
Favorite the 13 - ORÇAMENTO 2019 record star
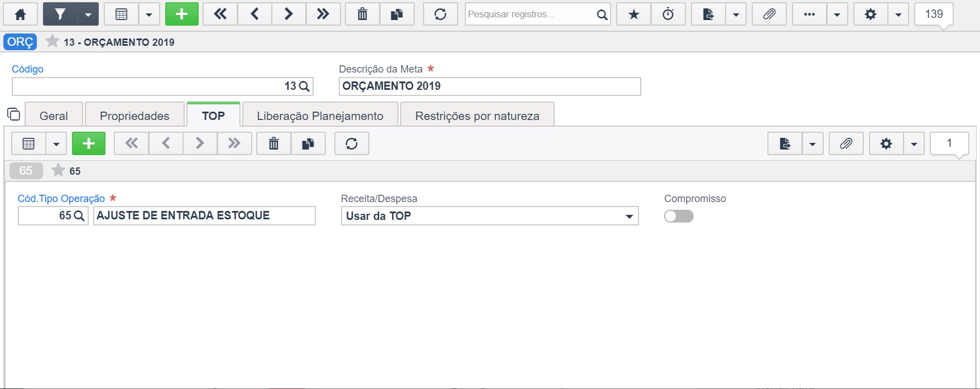[x=52, y=41]
